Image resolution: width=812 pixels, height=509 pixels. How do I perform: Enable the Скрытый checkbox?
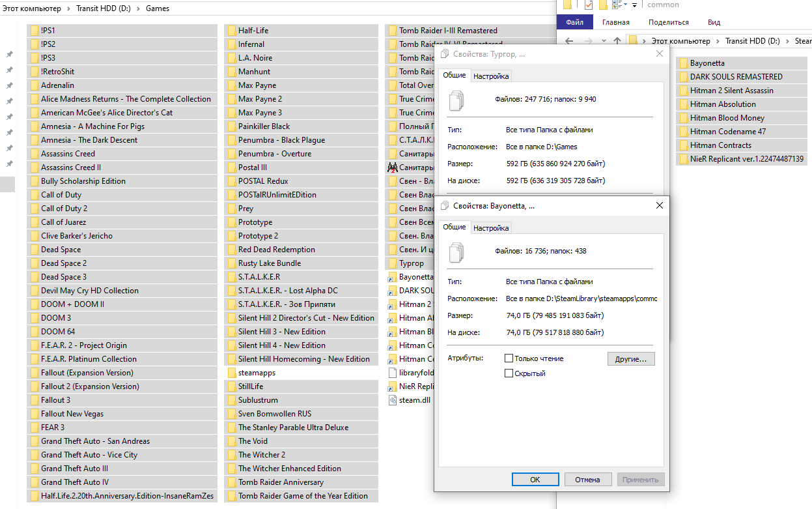click(x=509, y=373)
